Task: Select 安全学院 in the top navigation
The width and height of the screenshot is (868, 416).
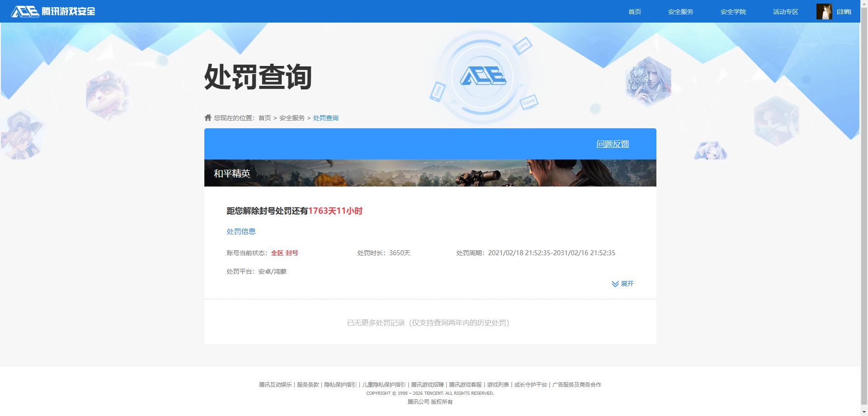Action: [x=733, y=12]
